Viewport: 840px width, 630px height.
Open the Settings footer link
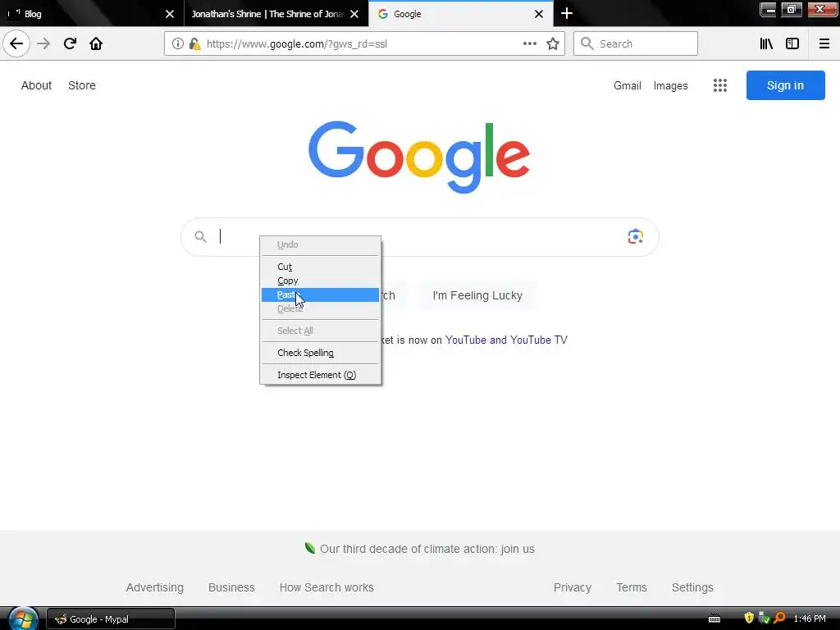click(x=692, y=587)
